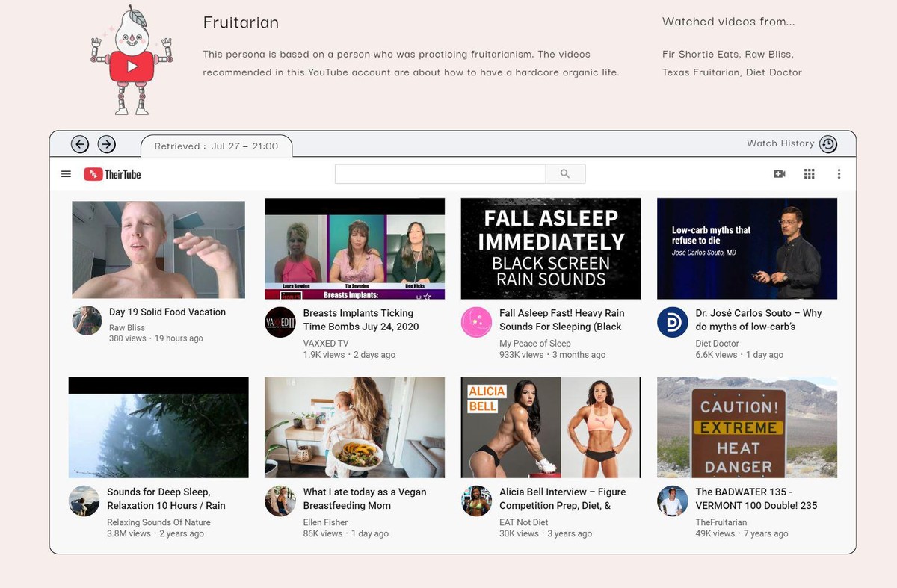The image size is (897, 588).
Task: Click the TheirTube logo
Action: (x=112, y=174)
